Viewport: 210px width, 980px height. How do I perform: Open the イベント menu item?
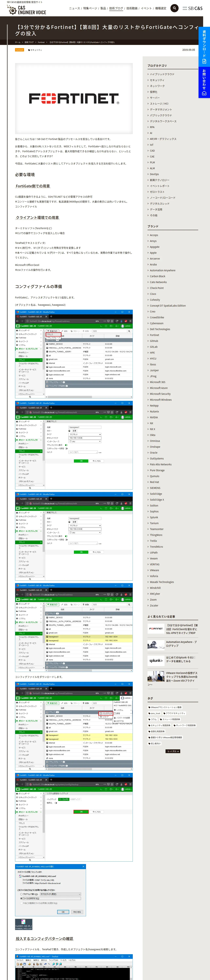pyautogui.click(x=146, y=8)
